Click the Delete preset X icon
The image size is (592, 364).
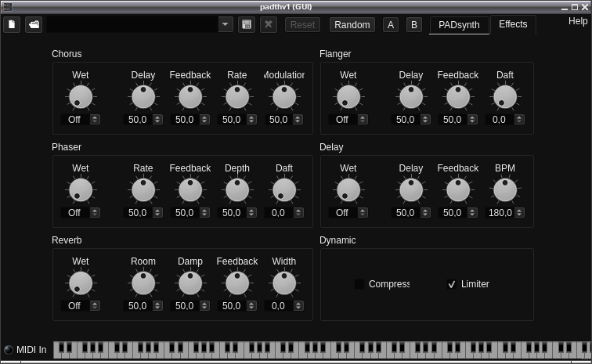pyautogui.click(x=269, y=24)
